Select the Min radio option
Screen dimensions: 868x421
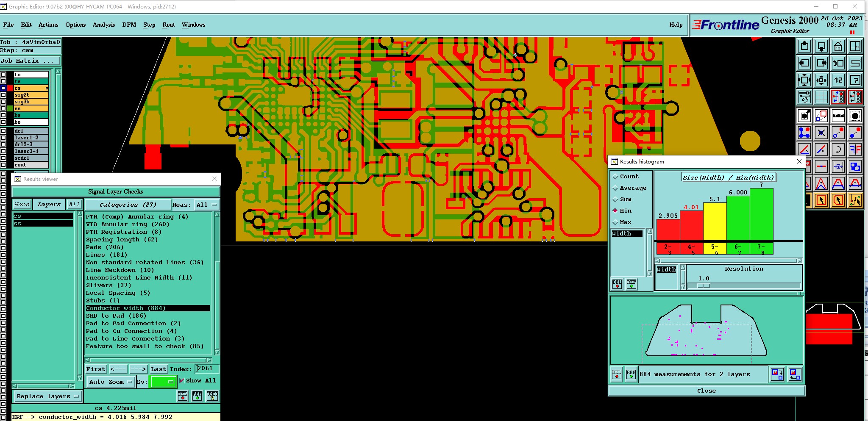pos(622,211)
